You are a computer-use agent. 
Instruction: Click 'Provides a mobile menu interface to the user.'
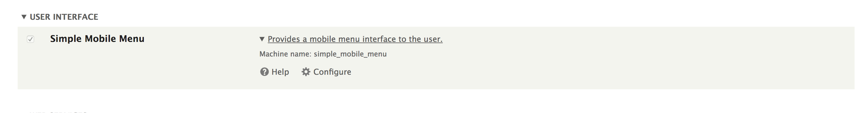[x=355, y=39]
